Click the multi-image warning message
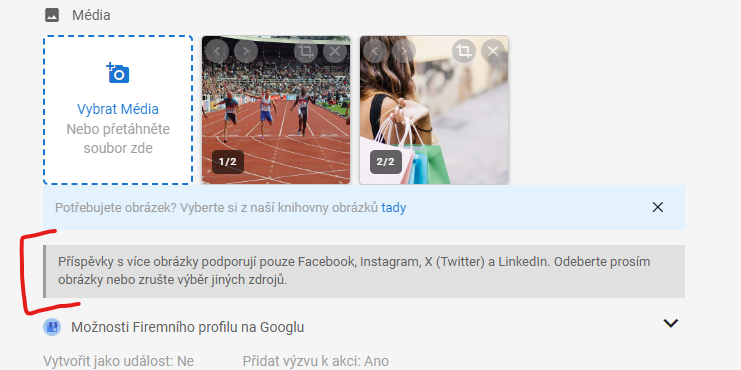This screenshot has width=741, height=370. (364, 271)
